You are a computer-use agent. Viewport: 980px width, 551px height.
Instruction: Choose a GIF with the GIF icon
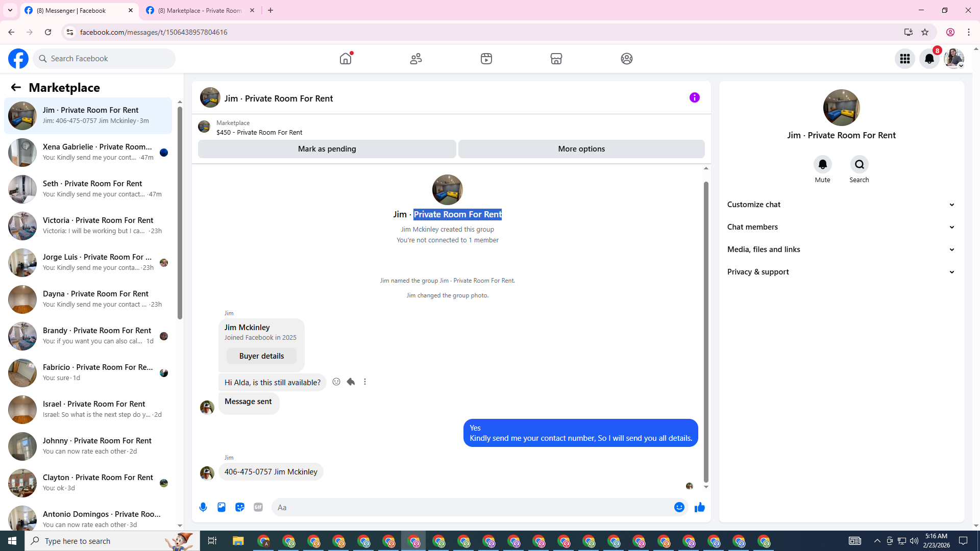click(x=258, y=507)
